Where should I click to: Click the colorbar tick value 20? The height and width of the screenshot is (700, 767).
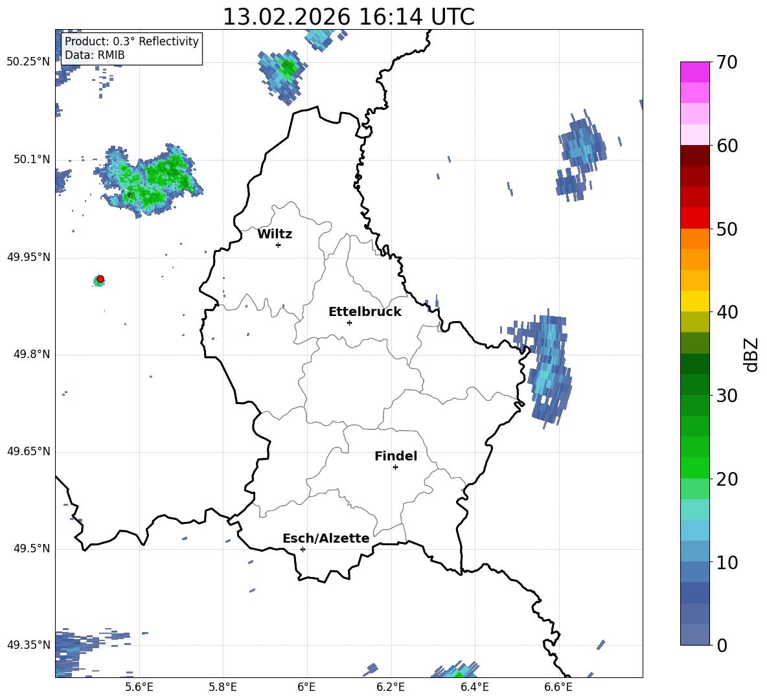pyautogui.click(x=727, y=479)
